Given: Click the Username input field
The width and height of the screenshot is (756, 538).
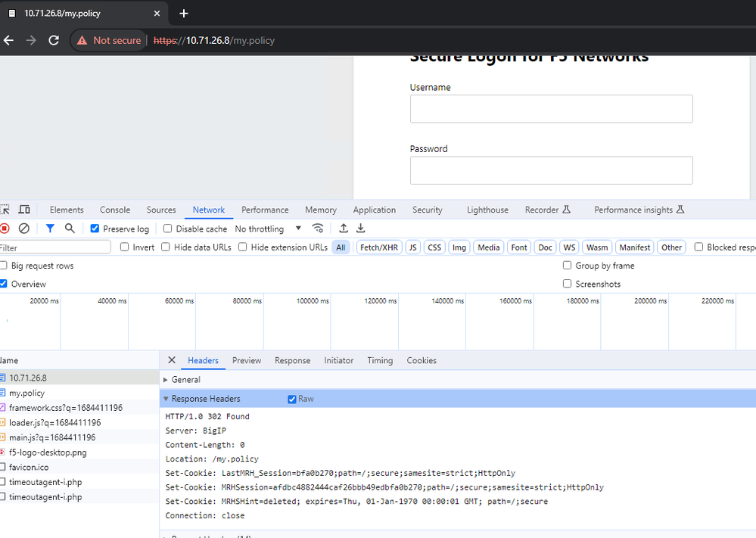Looking at the screenshot, I should pyautogui.click(x=551, y=109).
